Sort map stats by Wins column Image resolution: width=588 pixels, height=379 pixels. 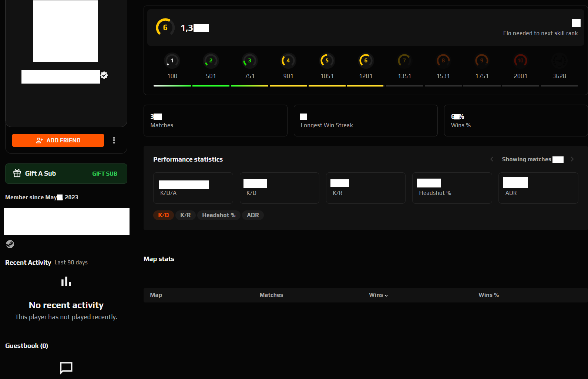[x=378, y=295]
